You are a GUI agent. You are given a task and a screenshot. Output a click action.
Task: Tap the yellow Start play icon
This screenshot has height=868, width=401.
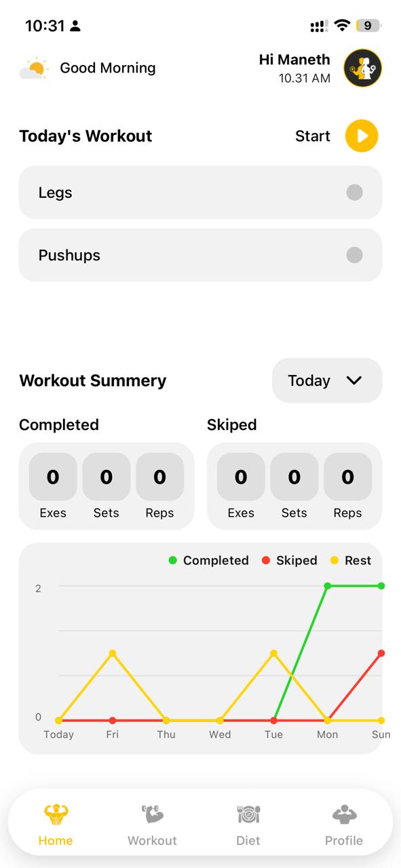tap(362, 136)
